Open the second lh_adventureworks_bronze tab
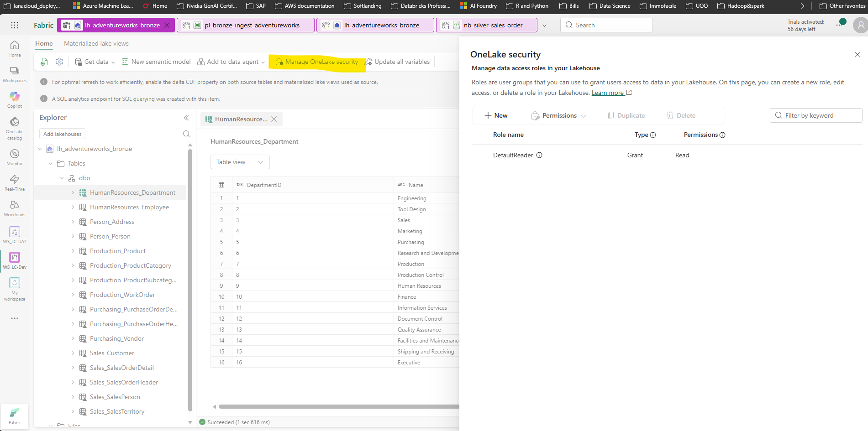This screenshot has height=431, width=868. click(375, 25)
